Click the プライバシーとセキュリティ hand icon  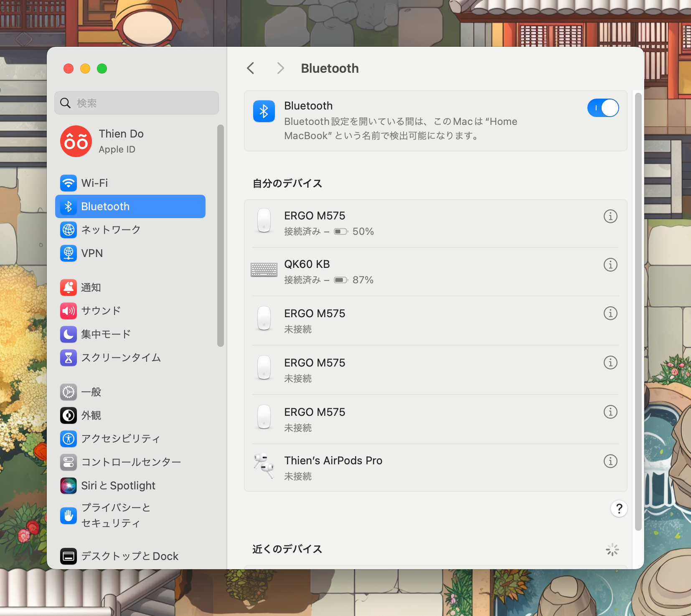[69, 516]
